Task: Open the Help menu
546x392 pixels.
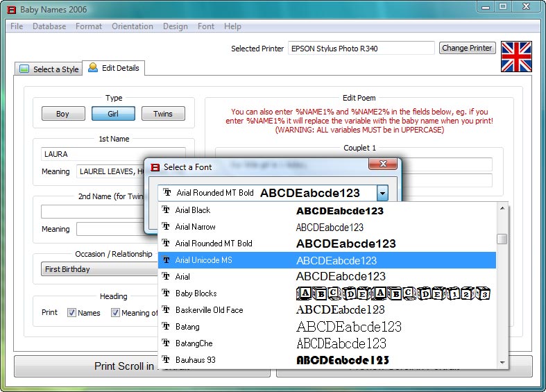Action: [x=232, y=26]
